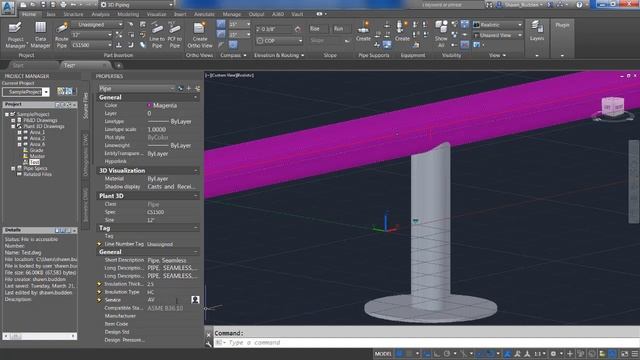Viewport: 640px width, 360px height.
Task: Switch to the Home ribbon tab
Action: [29, 14]
